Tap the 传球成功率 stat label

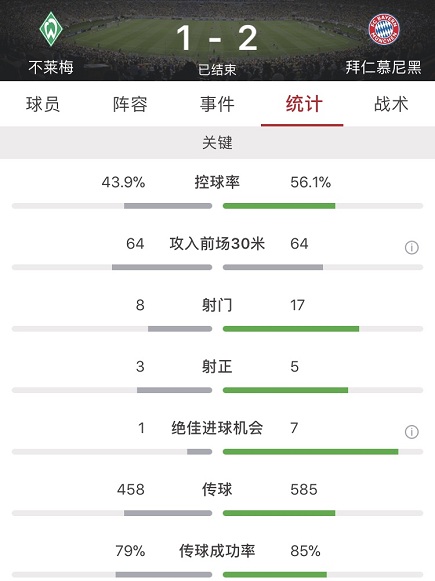click(x=217, y=551)
